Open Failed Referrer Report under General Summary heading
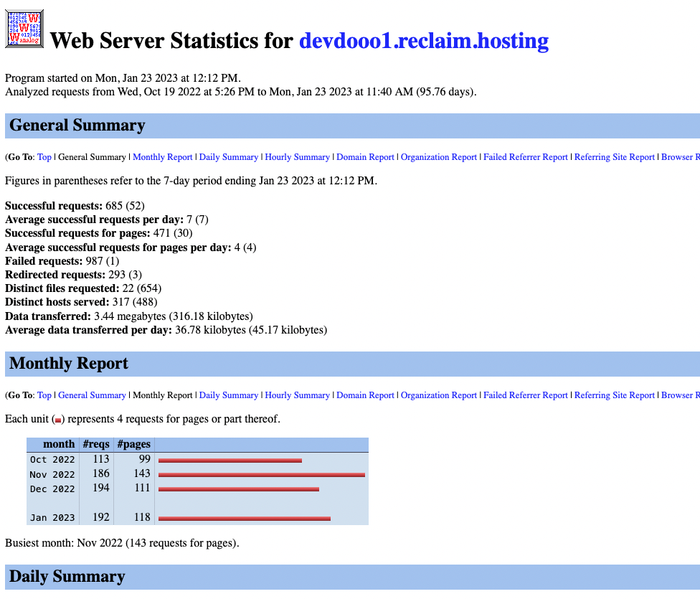700x599 pixels. pyautogui.click(x=526, y=157)
